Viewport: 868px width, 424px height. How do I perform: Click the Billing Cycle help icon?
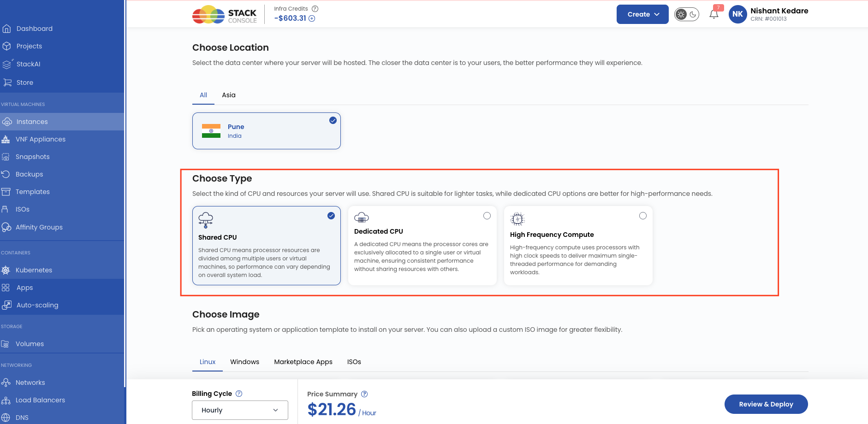[x=239, y=394]
